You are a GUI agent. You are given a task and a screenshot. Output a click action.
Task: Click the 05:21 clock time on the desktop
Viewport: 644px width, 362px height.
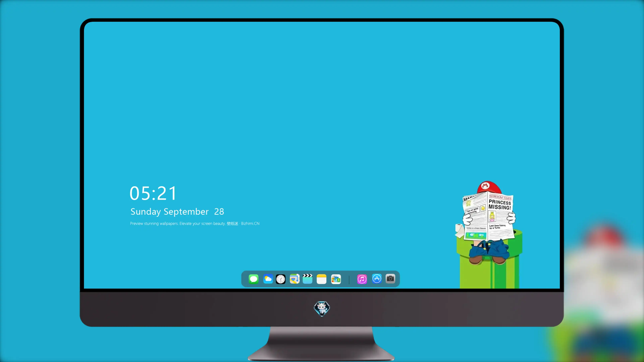pyautogui.click(x=153, y=193)
